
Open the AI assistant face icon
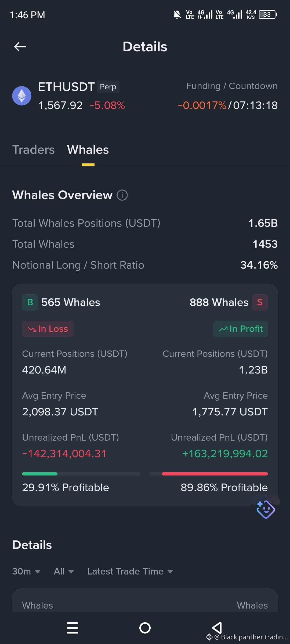pos(266,509)
